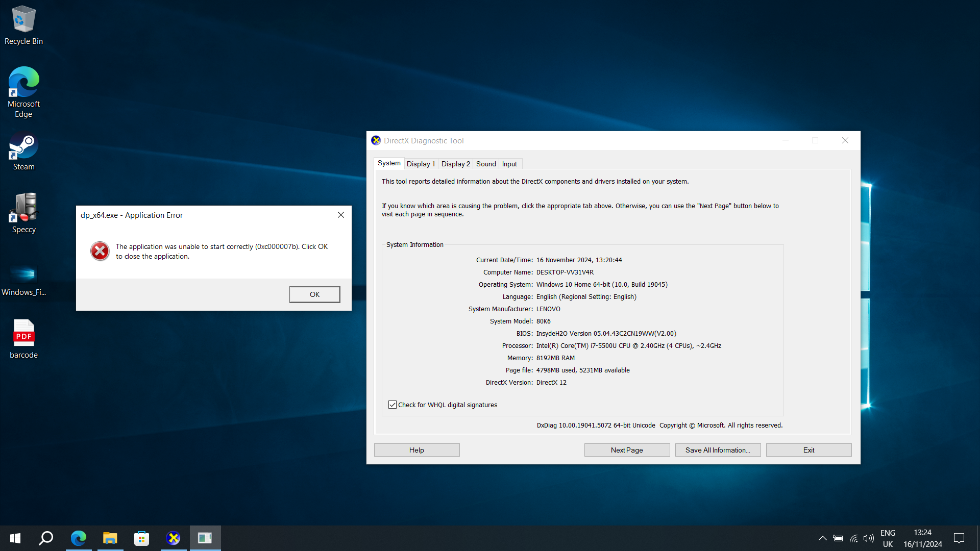The image size is (980, 551).
Task: Click the error message text mentioning 0xc000007b
Action: click(222, 252)
